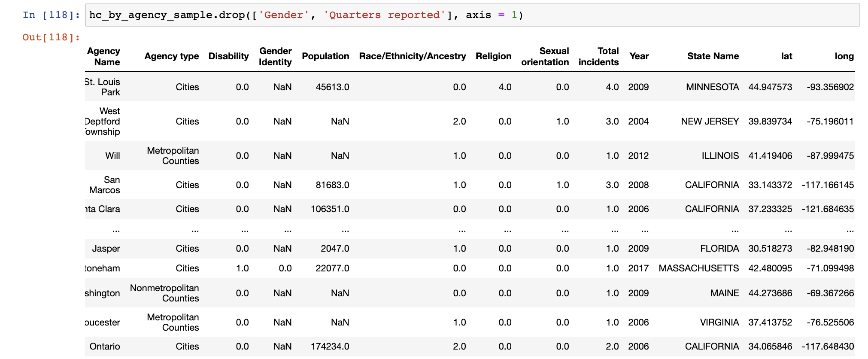The image size is (868, 359).
Task: Click the Disability value 1.0 in Stoneham row
Action: click(x=242, y=268)
